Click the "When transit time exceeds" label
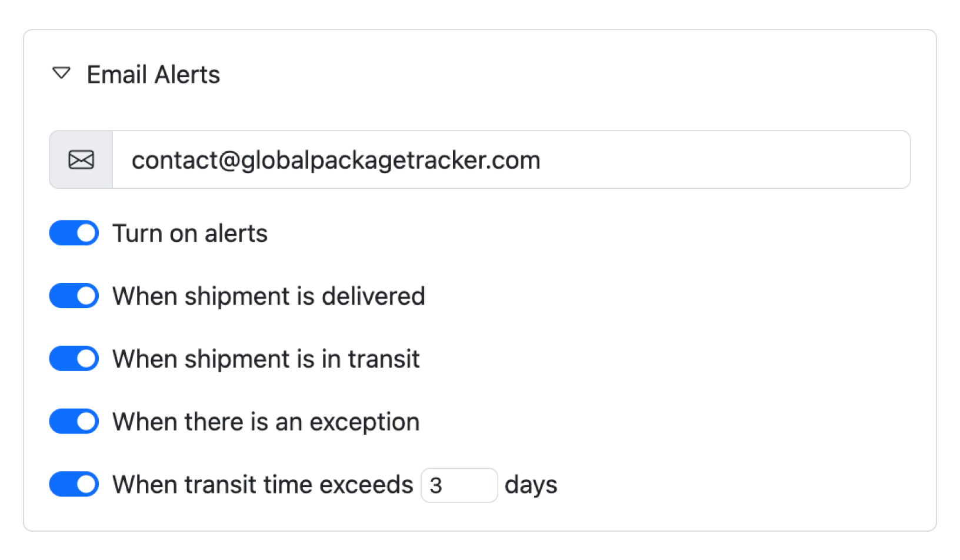The width and height of the screenshot is (960, 560). point(262,485)
